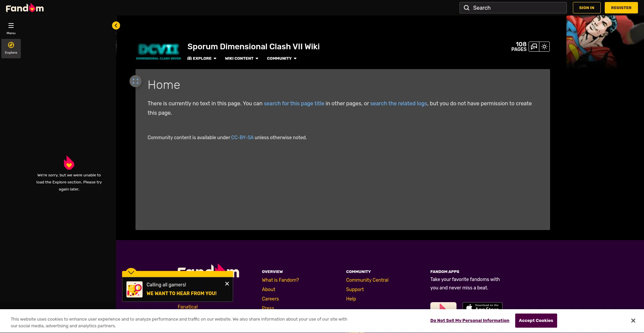Expand the page content fullscreen icon

136,81
